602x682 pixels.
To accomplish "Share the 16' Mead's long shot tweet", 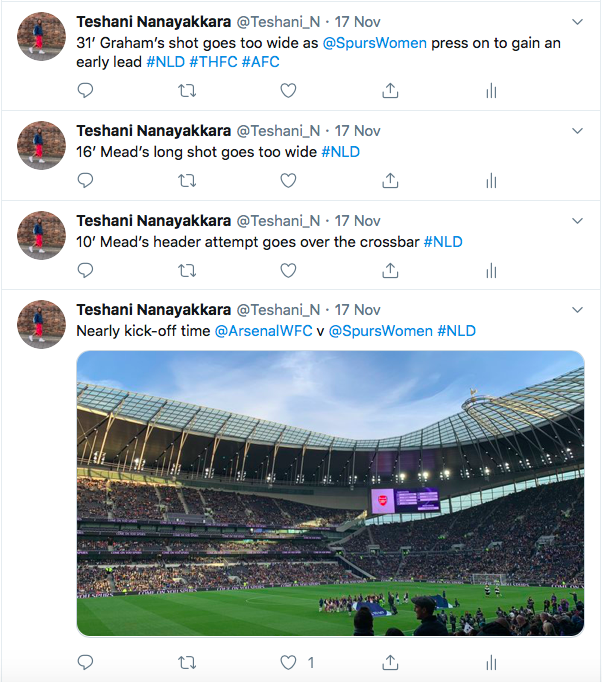I will (390, 181).
